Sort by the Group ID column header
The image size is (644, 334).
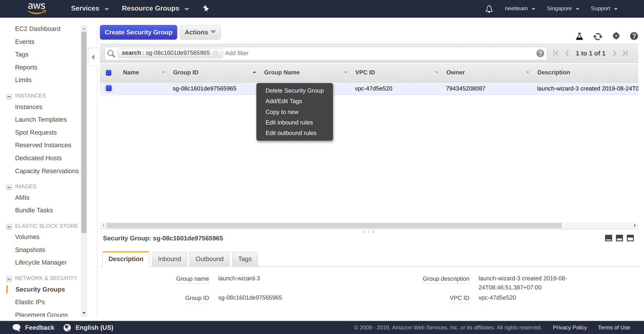186,73
